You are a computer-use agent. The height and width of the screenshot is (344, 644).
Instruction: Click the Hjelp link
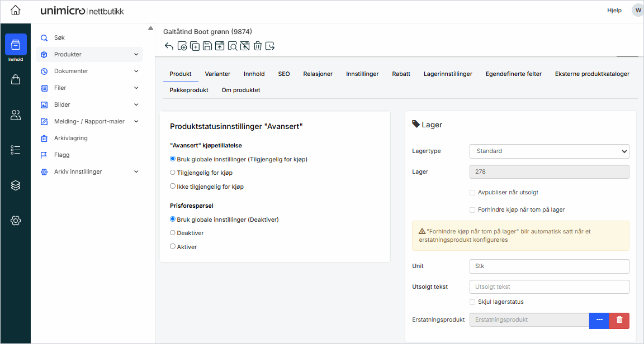tap(614, 11)
